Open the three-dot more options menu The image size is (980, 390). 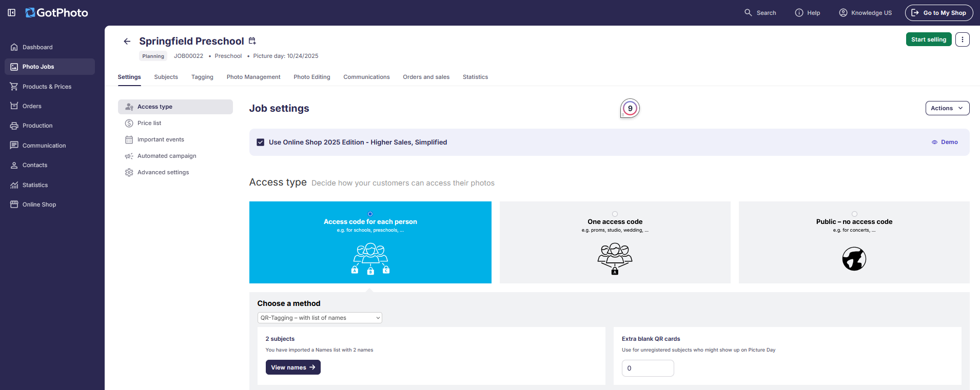[x=963, y=39]
